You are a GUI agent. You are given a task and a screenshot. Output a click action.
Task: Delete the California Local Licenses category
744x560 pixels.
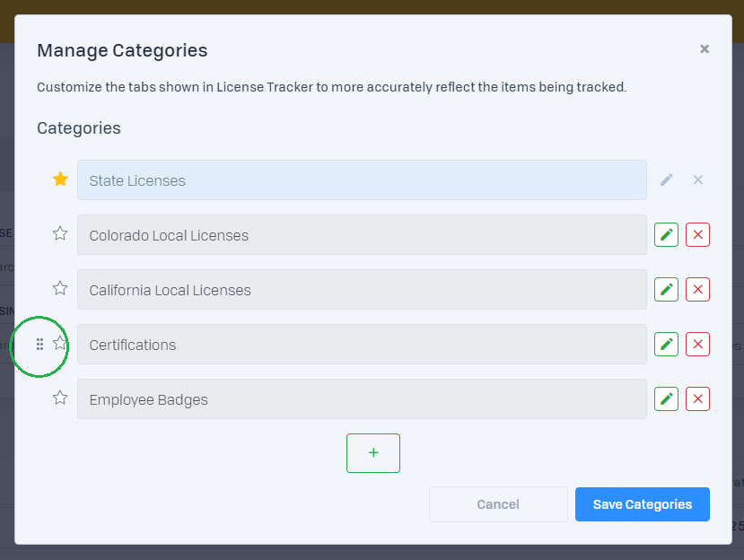pyautogui.click(x=697, y=290)
